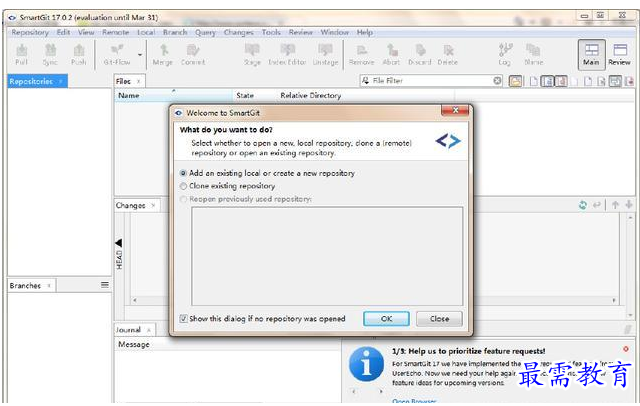Open the Git-Flow dropdown arrow
The width and height of the screenshot is (640, 406).
click(140, 55)
